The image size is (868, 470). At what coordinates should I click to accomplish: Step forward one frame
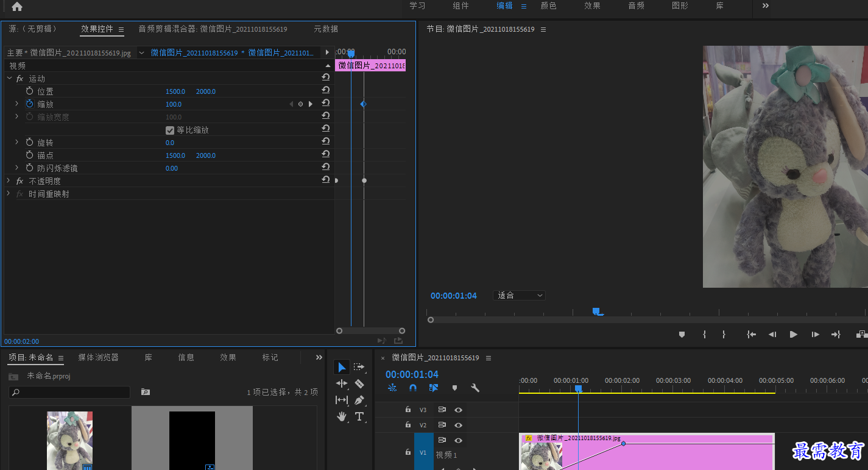815,334
